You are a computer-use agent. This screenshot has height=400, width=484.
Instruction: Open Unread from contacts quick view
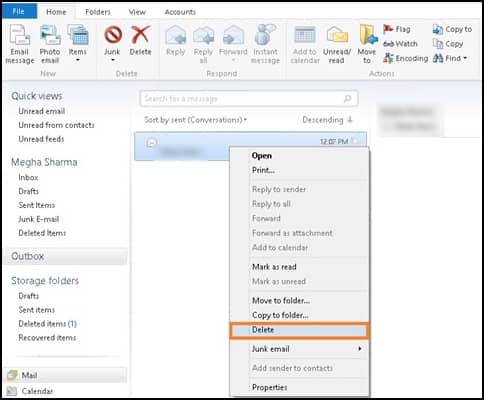coord(56,125)
